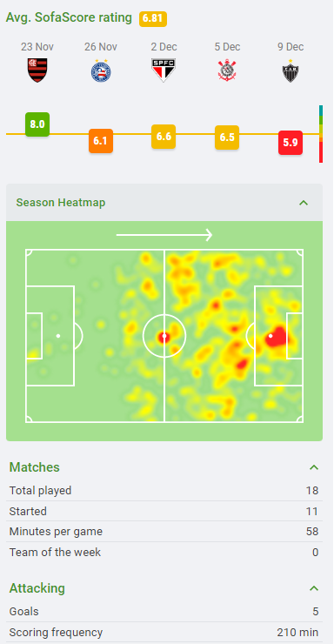Collapse the Season Heatmap section

pos(304,203)
